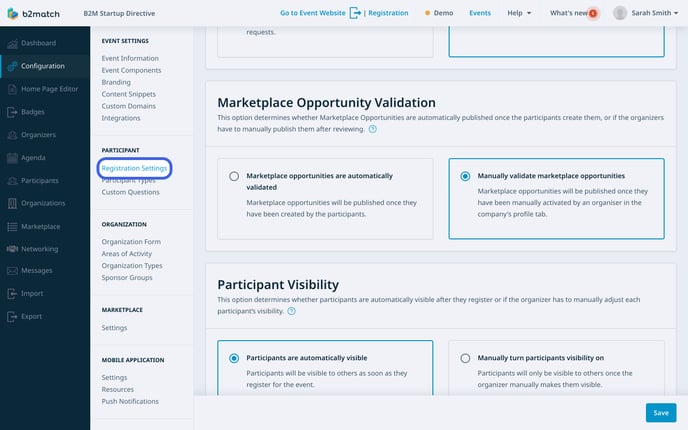Image resolution: width=688 pixels, height=430 pixels.
Task: Open Registration Settings in participant section
Action: [134, 168]
